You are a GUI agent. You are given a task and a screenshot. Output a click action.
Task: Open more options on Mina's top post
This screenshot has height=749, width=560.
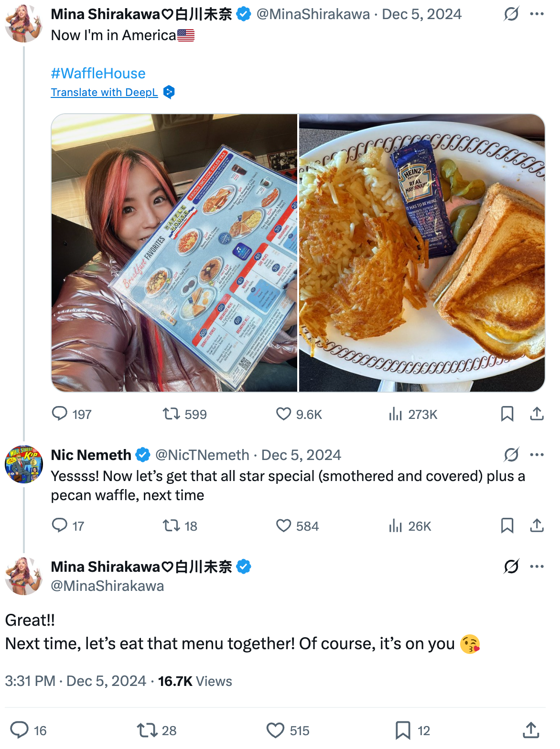click(537, 14)
